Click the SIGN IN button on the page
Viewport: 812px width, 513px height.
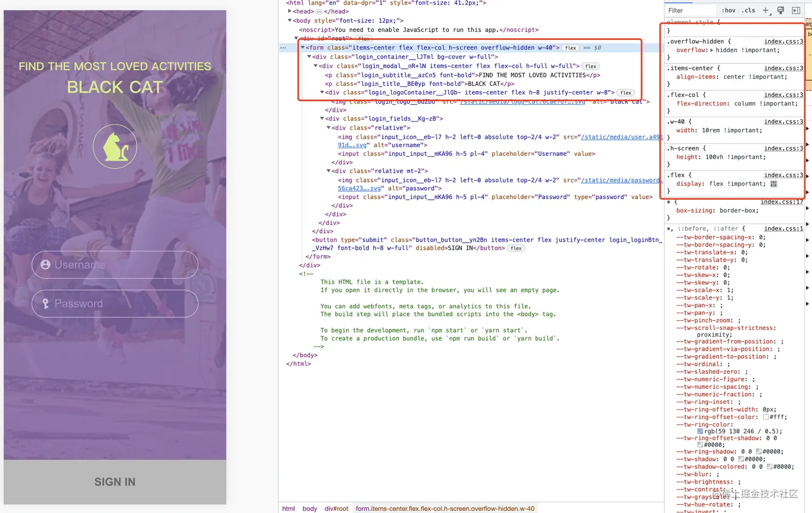click(x=115, y=482)
